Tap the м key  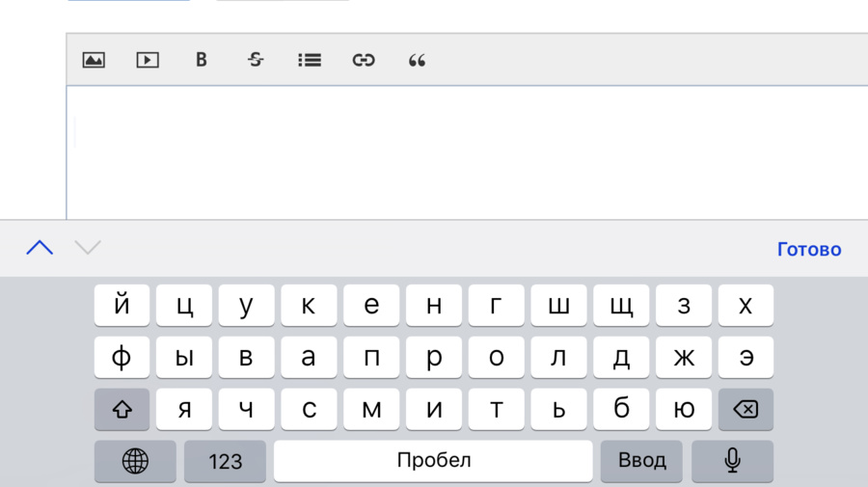click(371, 410)
